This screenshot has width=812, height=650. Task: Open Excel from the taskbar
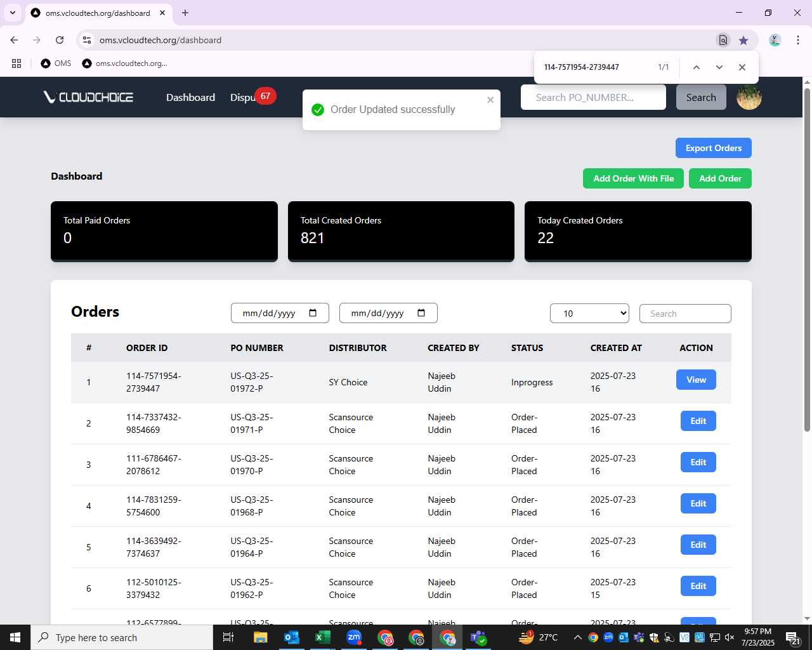[323, 637]
